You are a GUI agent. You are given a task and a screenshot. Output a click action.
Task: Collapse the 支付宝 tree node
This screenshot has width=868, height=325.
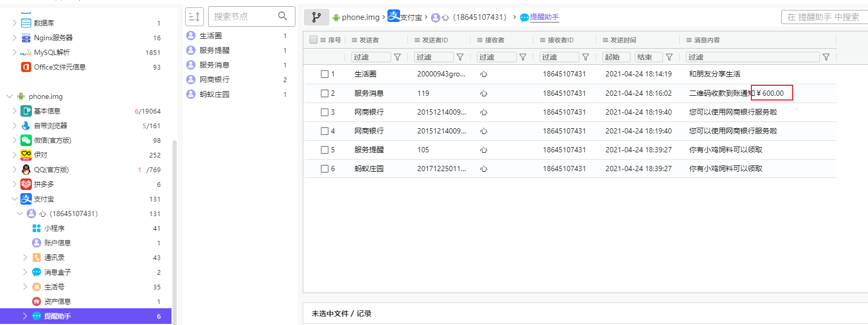(x=14, y=199)
